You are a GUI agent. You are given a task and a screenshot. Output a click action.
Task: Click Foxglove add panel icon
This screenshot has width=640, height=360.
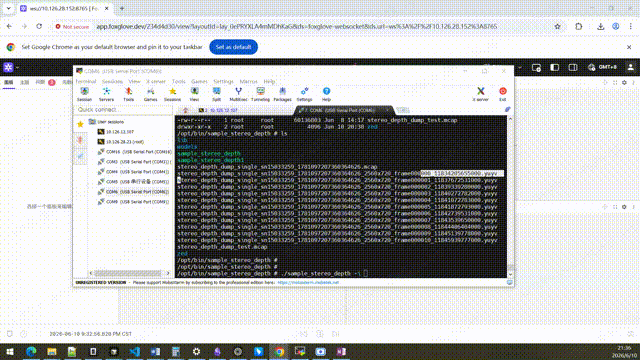click(x=536, y=67)
